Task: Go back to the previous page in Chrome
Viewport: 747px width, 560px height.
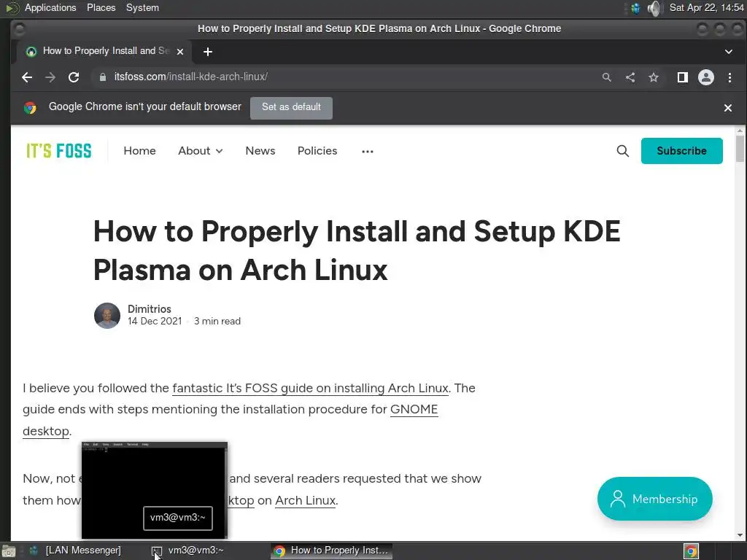Action: point(27,77)
